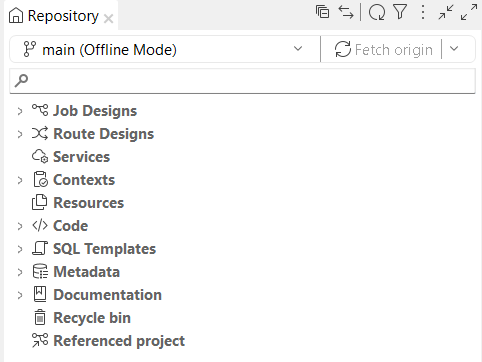Select the Referenced project label
The width and height of the screenshot is (482, 362).
[119, 341]
